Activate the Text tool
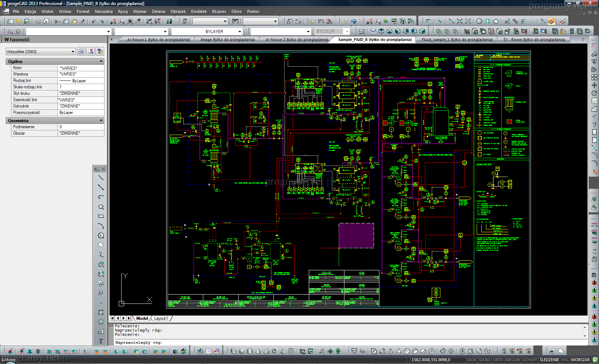Viewport: 599px width, 364px height. (x=101, y=341)
